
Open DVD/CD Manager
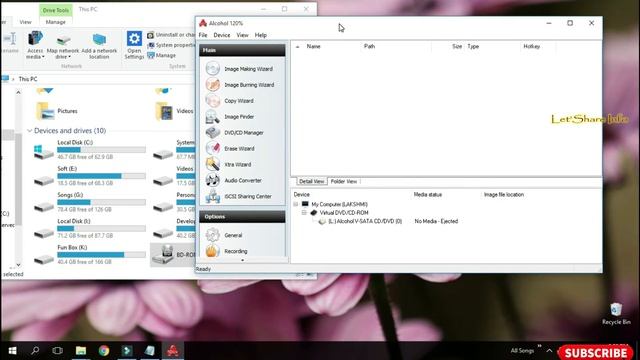pos(235,132)
